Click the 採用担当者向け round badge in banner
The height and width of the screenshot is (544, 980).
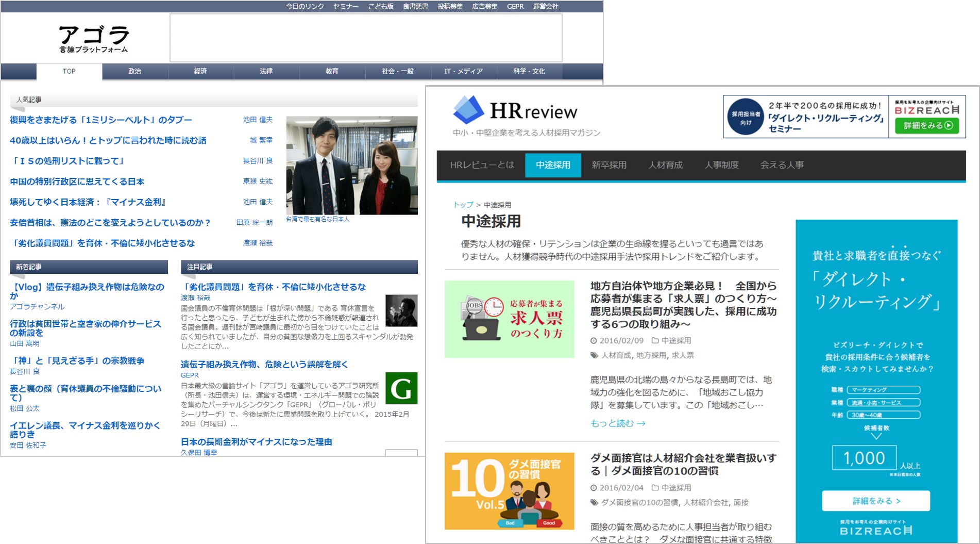coord(745,117)
